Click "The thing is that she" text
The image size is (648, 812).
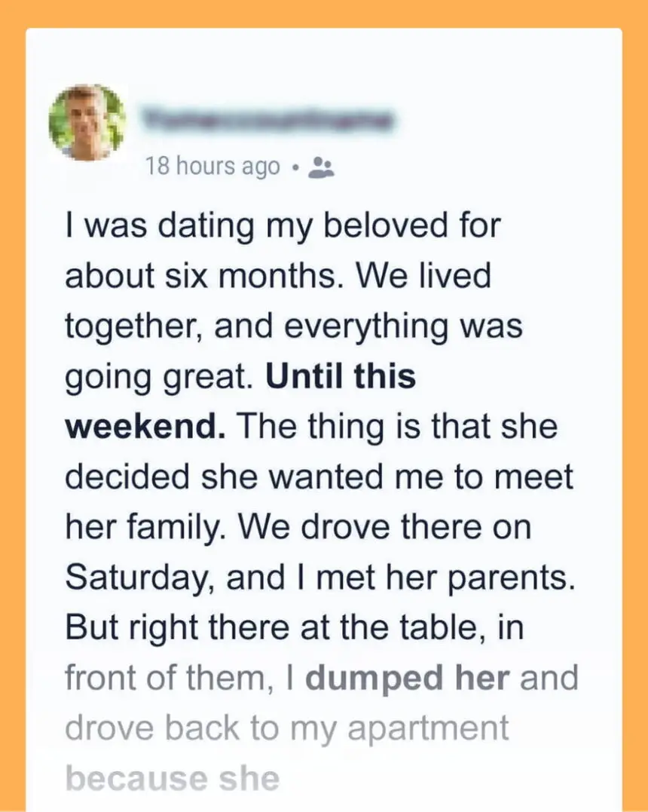(x=397, y=427)
